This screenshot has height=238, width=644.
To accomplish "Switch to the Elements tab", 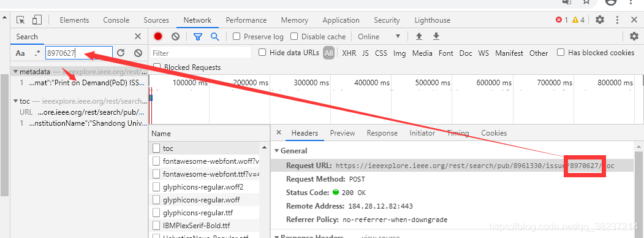I will click(x=74, y=20).
